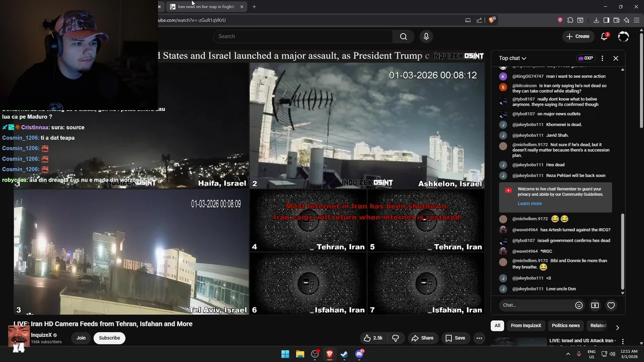Click the share page icon in address bar
Viewport: 644px width, 362px height.
(x=479, y=20)
